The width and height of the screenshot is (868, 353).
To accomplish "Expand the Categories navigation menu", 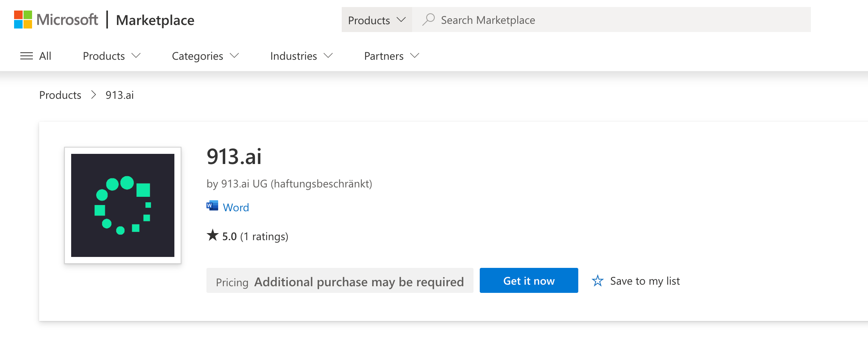I will pyautogui.click(x=205, y=56).
